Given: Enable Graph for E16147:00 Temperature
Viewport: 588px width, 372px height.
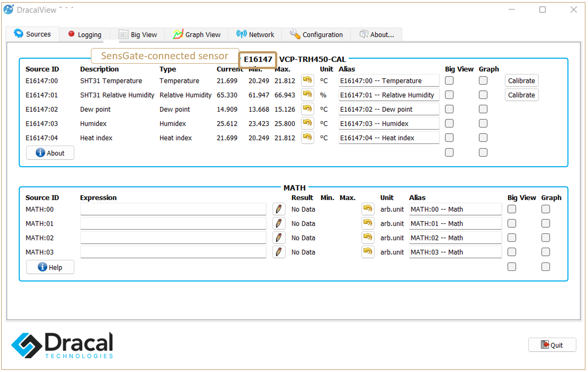Looking at the screenshot, I should pos(483,81).
